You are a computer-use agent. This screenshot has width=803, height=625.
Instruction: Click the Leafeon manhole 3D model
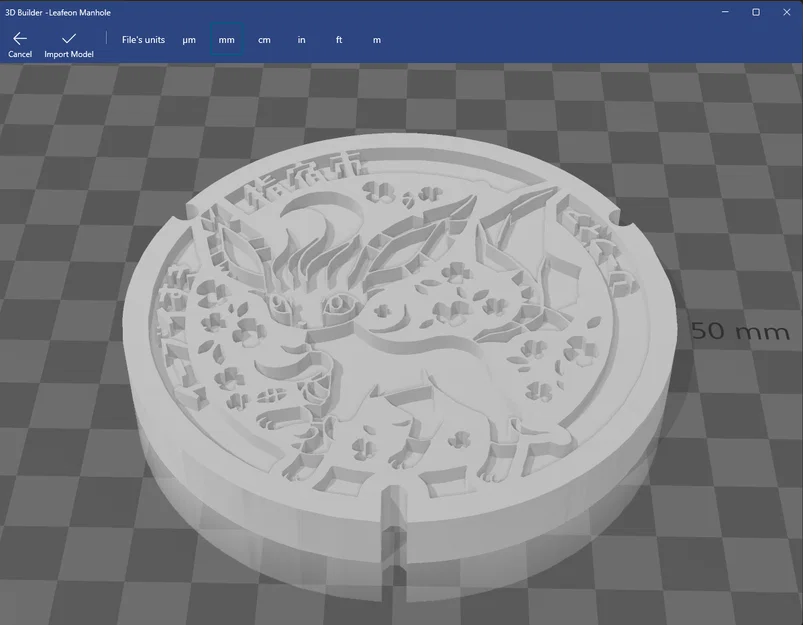(x=399, y=366)
